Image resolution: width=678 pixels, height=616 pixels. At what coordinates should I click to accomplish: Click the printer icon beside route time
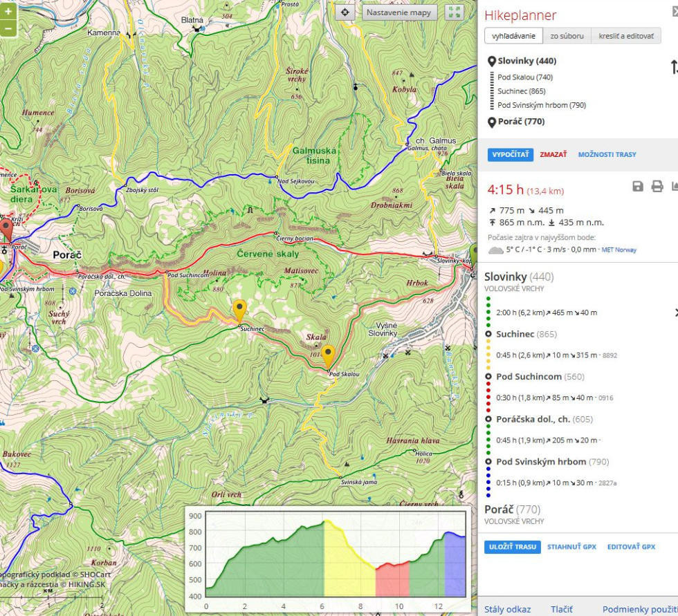[x=657, y=187]
